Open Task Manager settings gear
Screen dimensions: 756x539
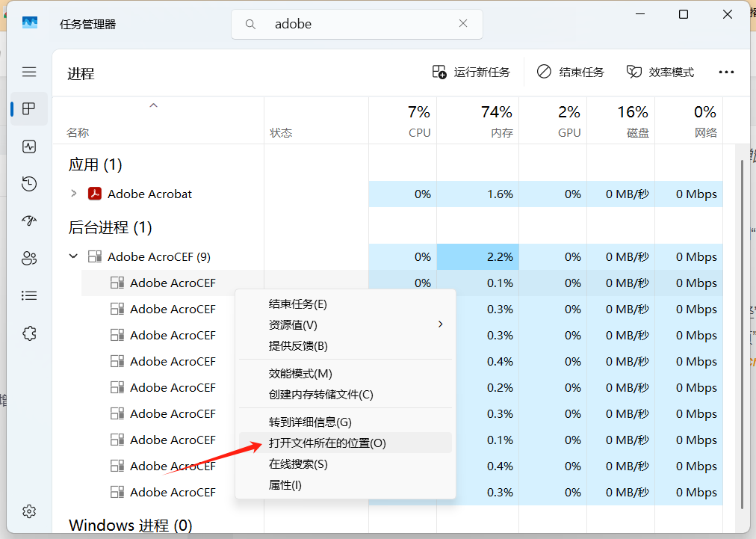tap(29, 511)
